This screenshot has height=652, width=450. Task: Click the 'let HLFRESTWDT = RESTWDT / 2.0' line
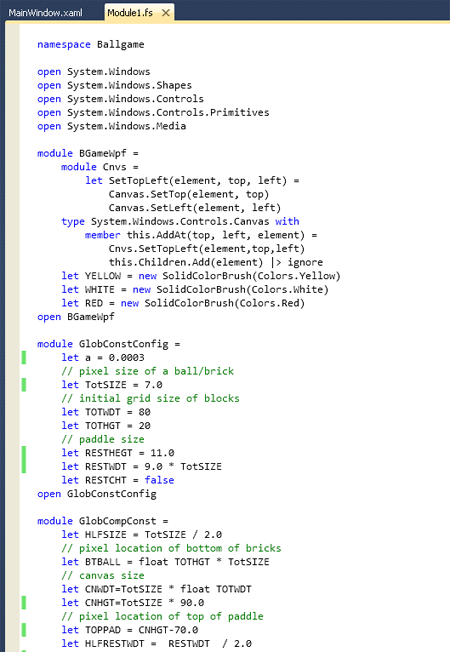[x=156, y=644]
